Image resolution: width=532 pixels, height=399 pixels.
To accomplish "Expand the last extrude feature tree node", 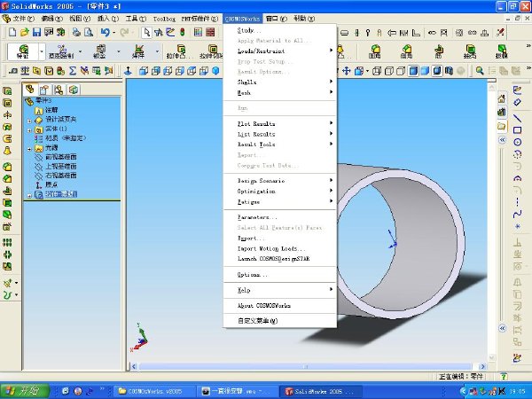I will click(x=29, y=196).
